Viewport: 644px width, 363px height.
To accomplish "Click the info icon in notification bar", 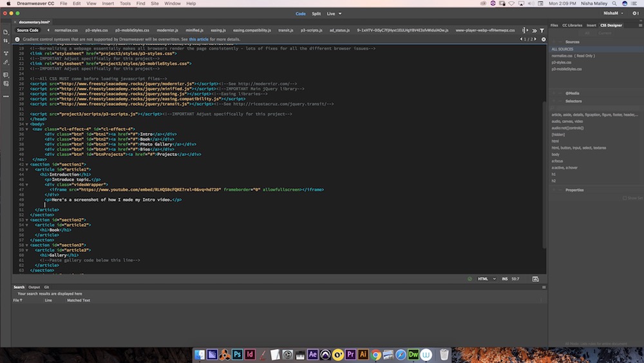I will click(17, 39).
